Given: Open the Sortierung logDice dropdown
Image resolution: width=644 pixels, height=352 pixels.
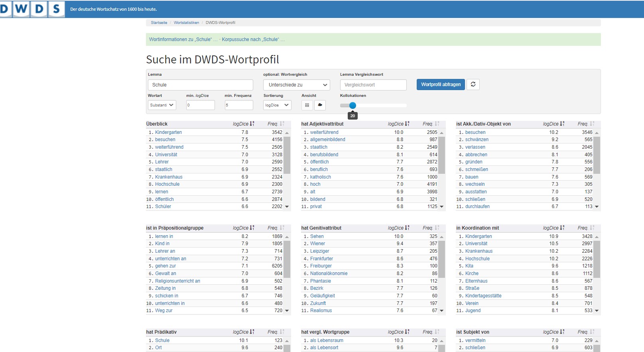Looking at the screenshot, I should (x=277, y=105).
